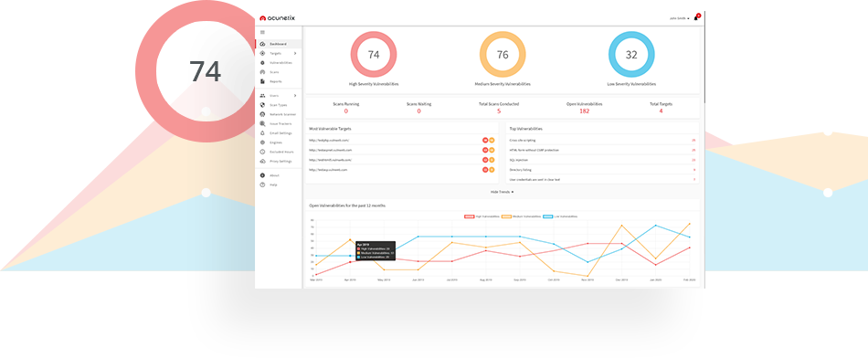Collapse charts with Hide Trends
Viewport: 868px width, 358px height.
click(x=503, y=192)
